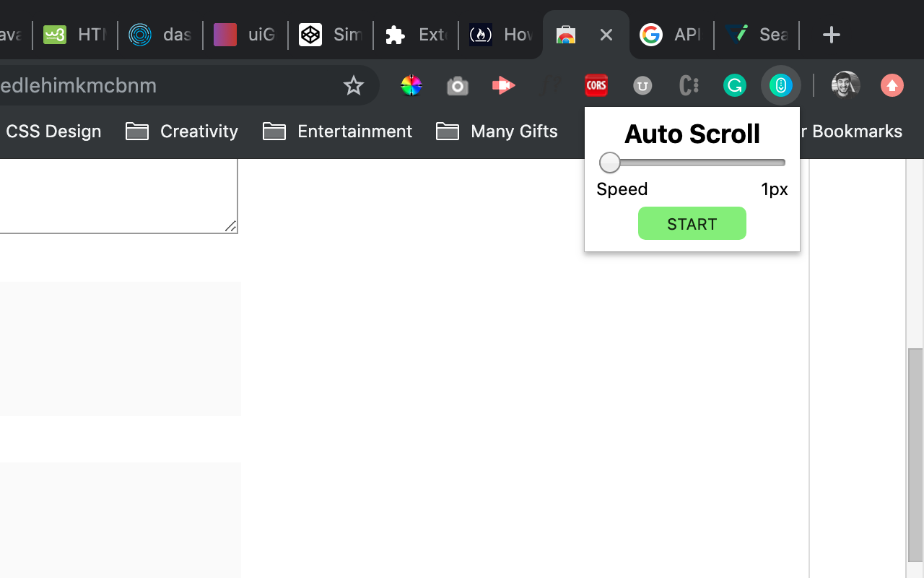Open the Many Gifts bookmarks folder
The image size is (924, 578).
(497, 131)
